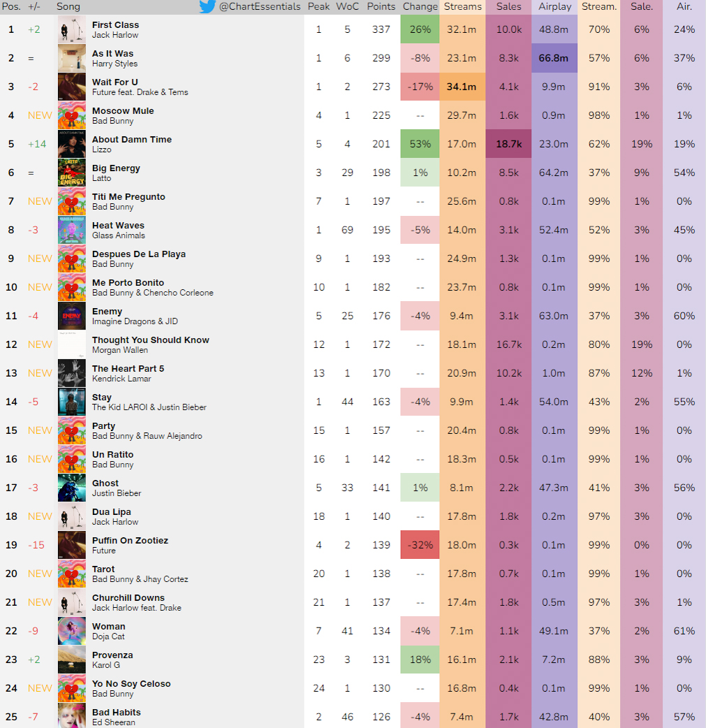Viewport: 706px width, 728px height.
Task: Click the NEW label for Party
Action: coord(40,430)
